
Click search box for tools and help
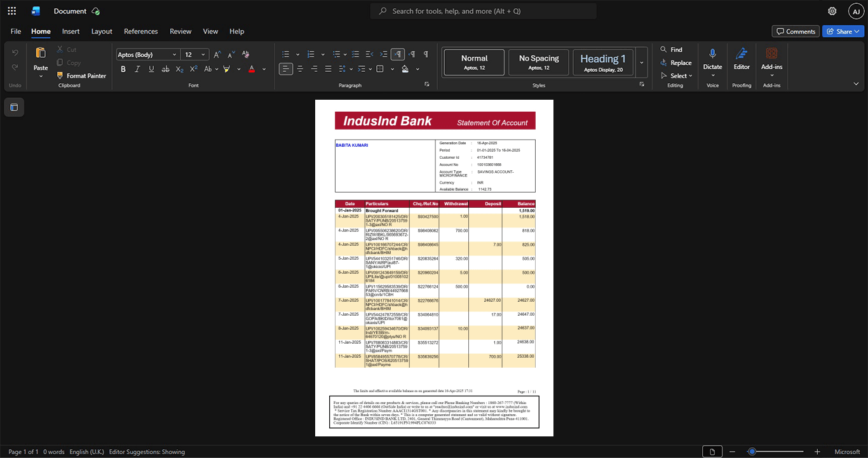(484, 11)
